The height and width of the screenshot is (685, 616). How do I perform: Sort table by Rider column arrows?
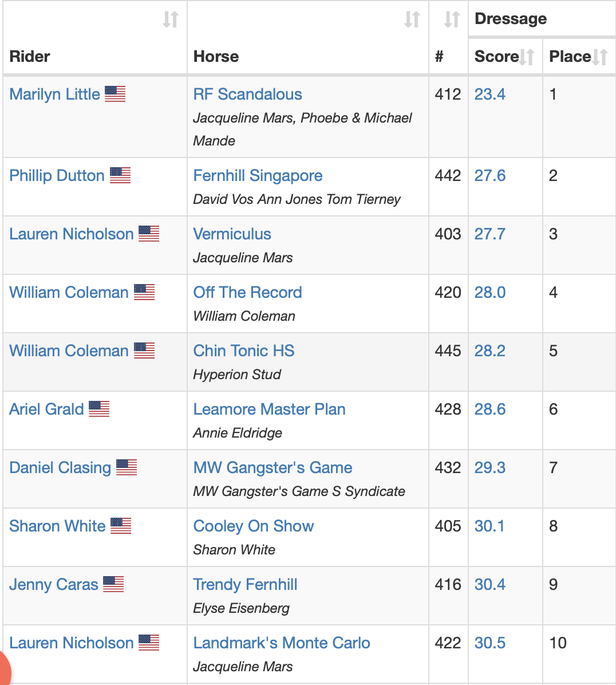tap(171, 19)
